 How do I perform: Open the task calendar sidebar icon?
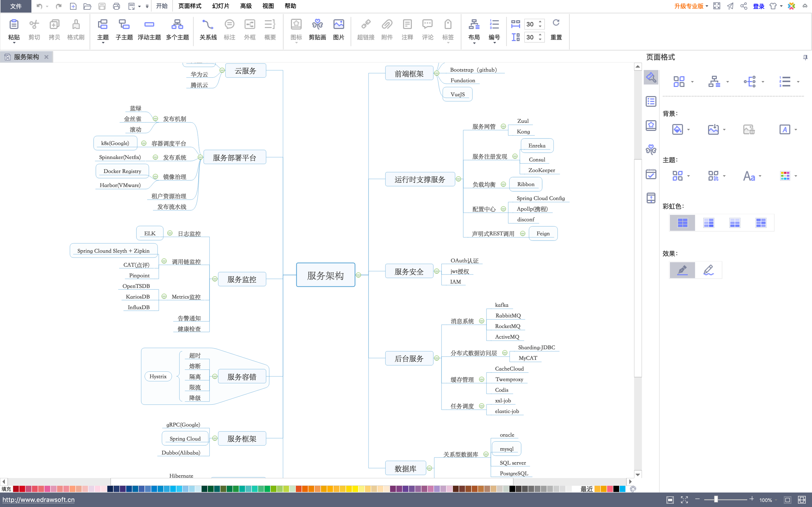651,174
